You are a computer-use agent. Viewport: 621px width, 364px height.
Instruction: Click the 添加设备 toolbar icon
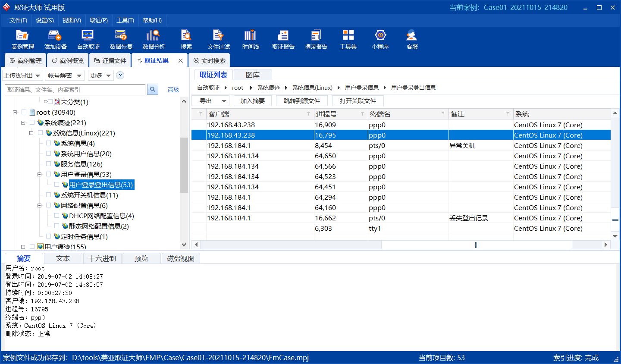(x=55, y=39)
